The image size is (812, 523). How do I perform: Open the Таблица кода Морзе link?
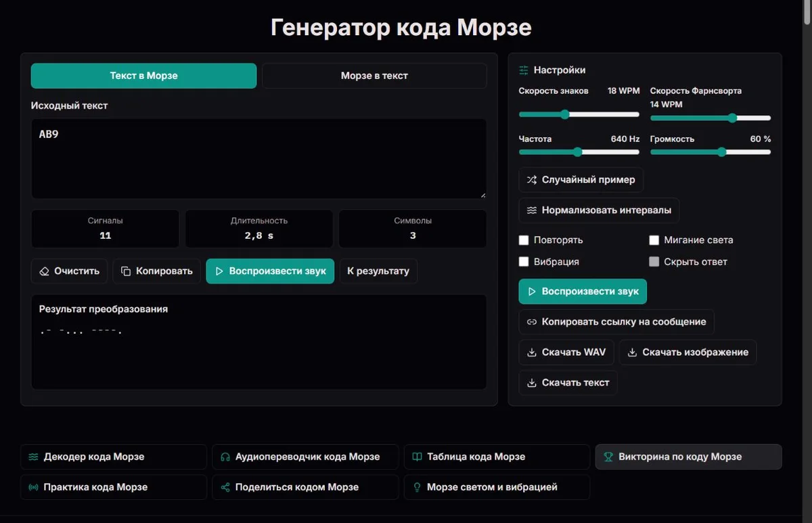click(497, 457)
